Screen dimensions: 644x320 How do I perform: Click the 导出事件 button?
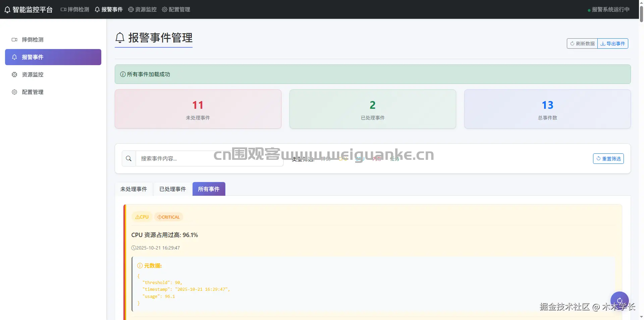(613, 44)
